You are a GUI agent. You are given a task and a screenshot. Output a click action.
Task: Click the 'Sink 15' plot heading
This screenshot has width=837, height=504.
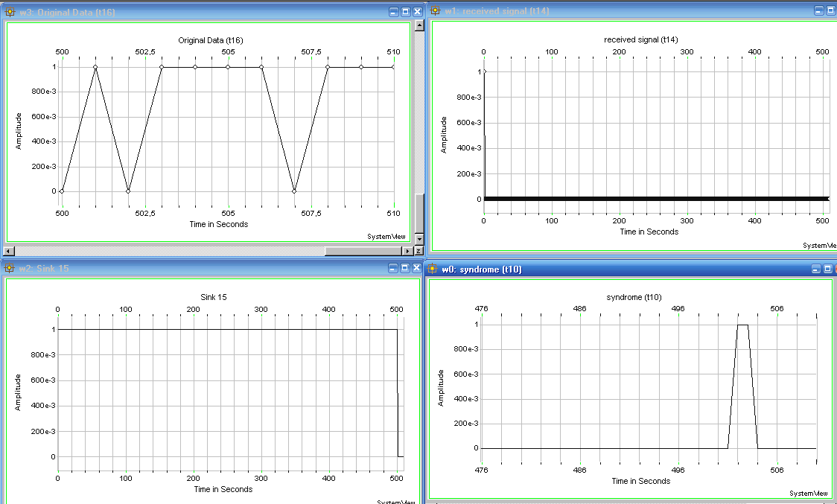[x=214, y=297]
